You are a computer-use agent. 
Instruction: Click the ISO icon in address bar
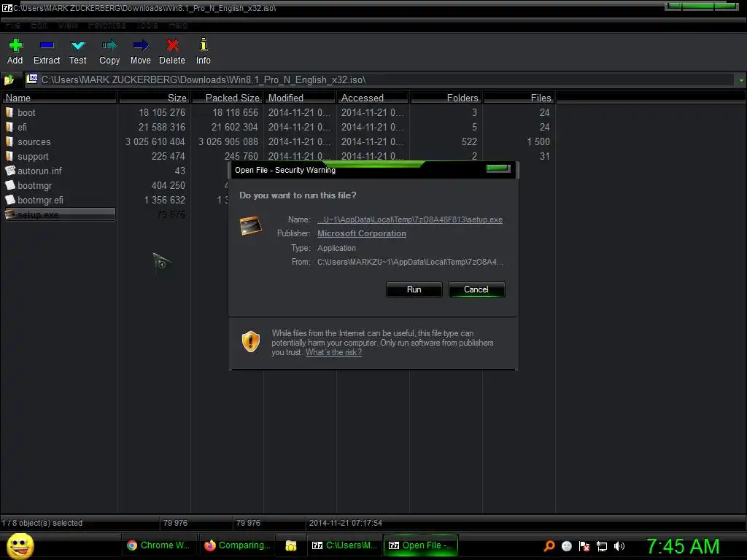tap(32, 79)
